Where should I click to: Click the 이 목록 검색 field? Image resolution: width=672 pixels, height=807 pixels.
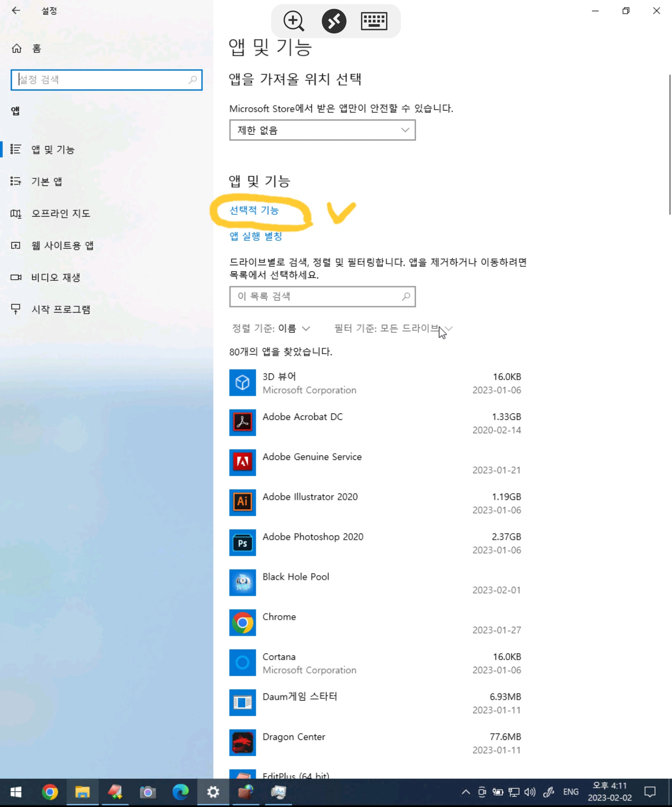[322, 297]
